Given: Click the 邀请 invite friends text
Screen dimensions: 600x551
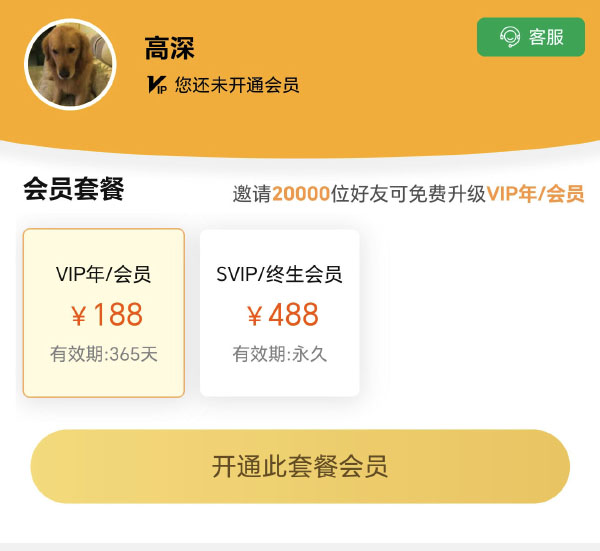Looking at the screenshot, I should [x=253, y=194].
